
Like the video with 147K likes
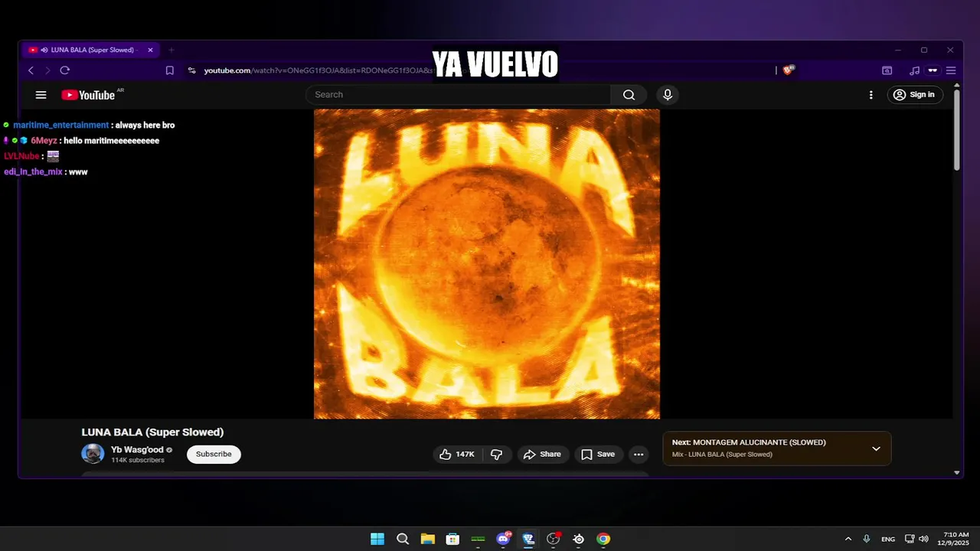458,455
